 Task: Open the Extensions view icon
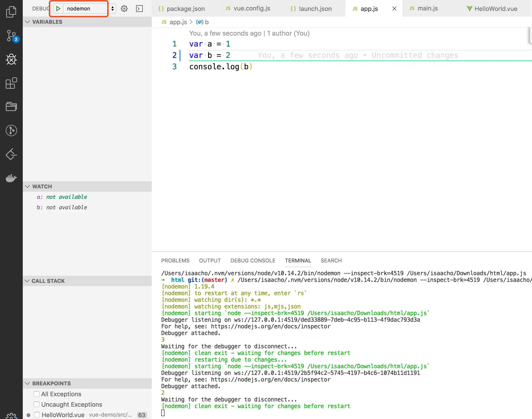pos(11,83)
